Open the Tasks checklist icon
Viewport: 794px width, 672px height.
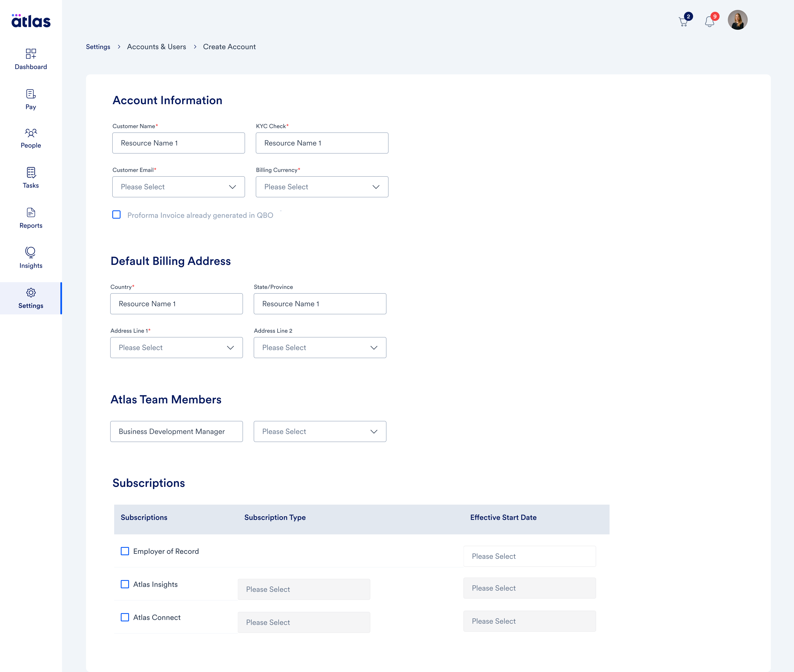tap(31, 173)
